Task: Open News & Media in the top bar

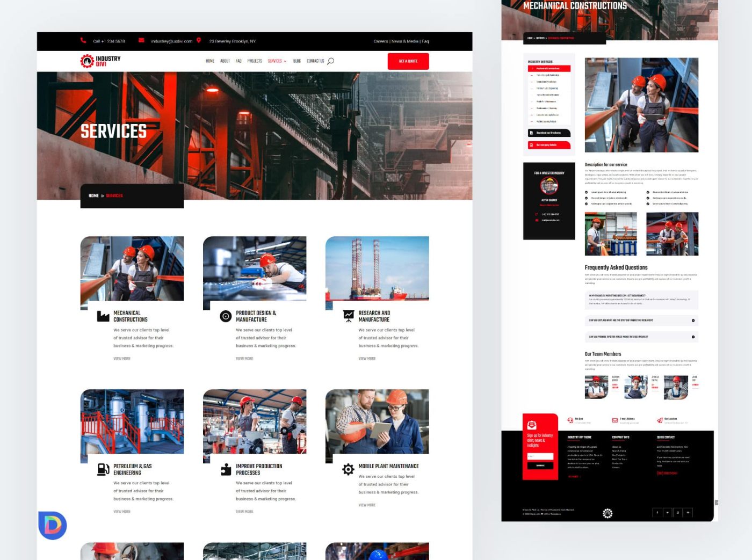Action: [405, 41]
